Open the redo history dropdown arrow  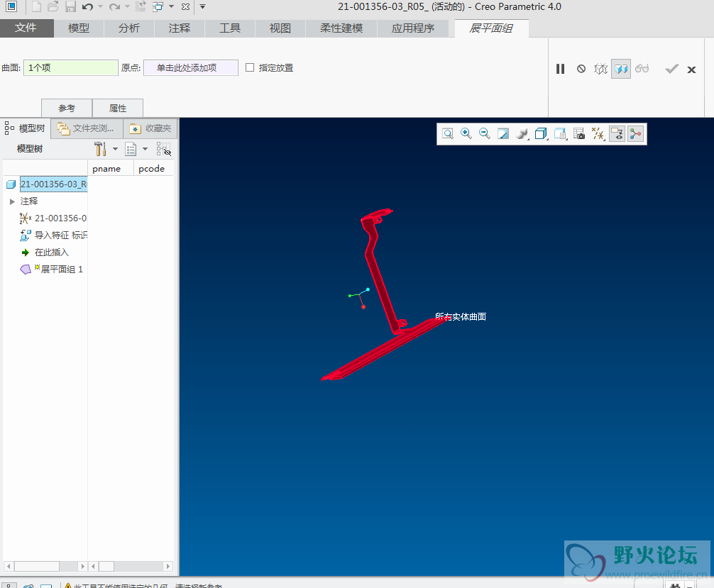click(127, 7)
